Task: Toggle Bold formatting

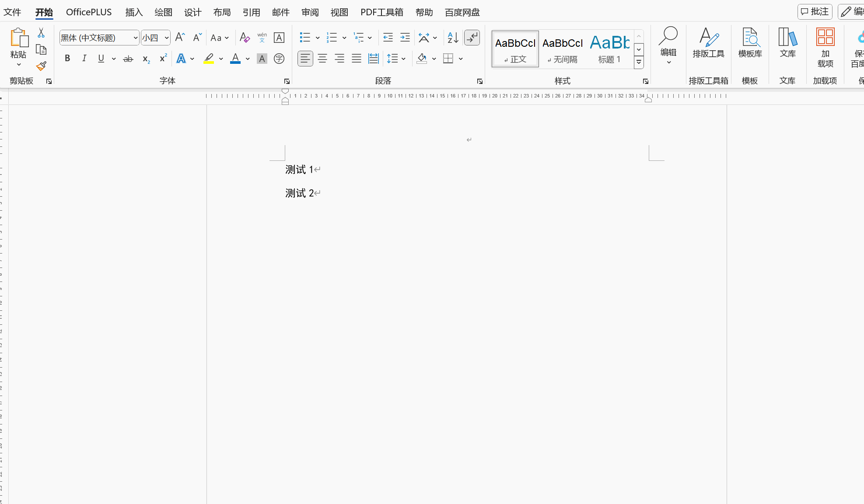Action: coord(67,59)
